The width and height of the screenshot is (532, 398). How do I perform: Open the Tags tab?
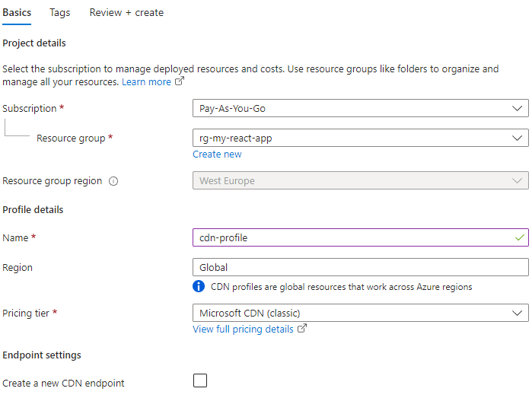click(x=59, y=12)
